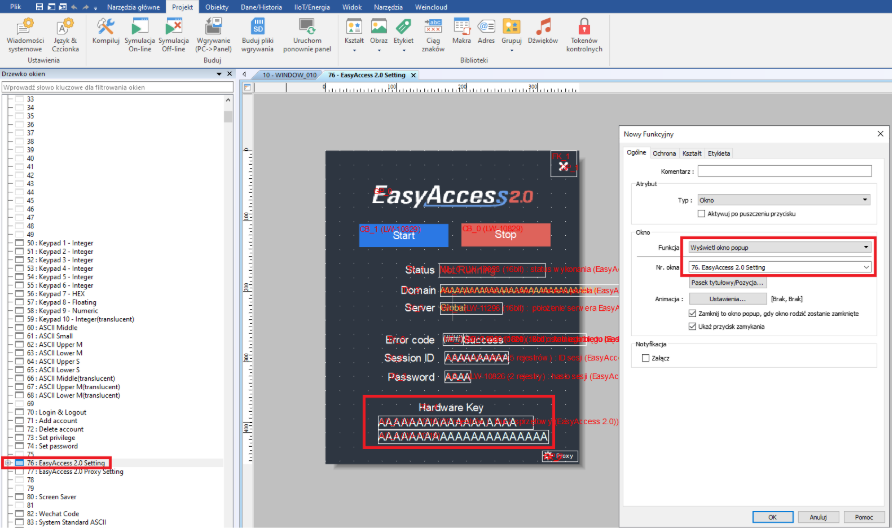The height and width of the screenshot is (528, 892).
Task: Start Symulacja Off-line
Action: click(174, 35)
